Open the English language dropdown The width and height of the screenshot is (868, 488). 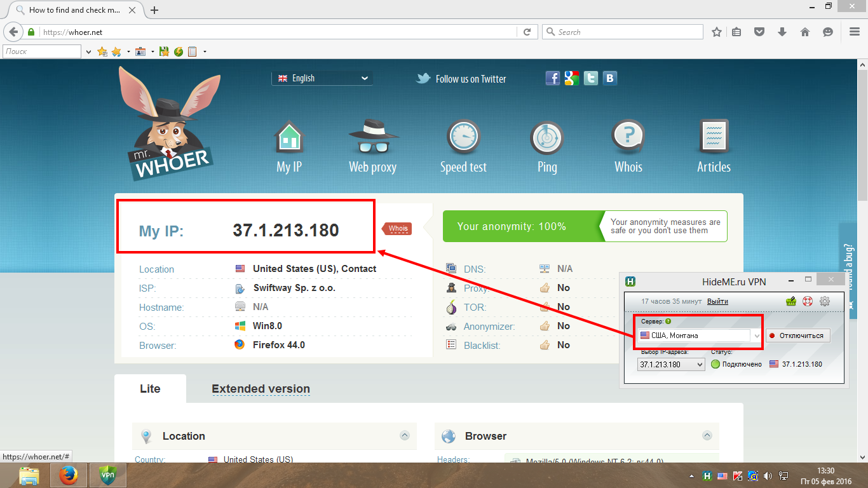click(x=322, y=78)
